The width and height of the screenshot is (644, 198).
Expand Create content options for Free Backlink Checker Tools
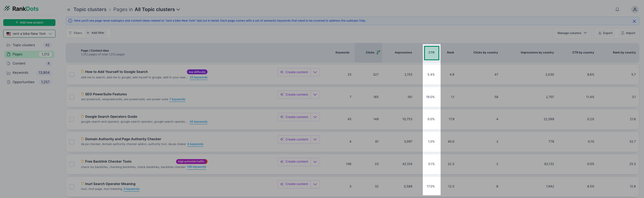[x=315, y=162]
